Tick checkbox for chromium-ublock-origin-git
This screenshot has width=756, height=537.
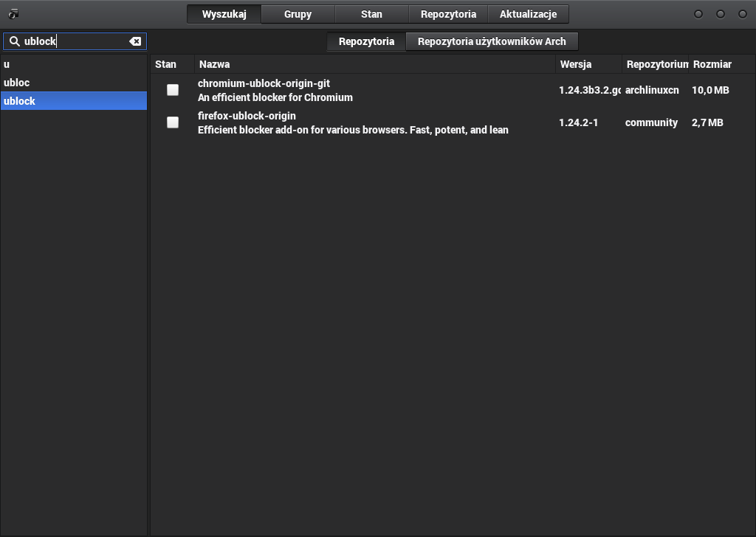173,90
